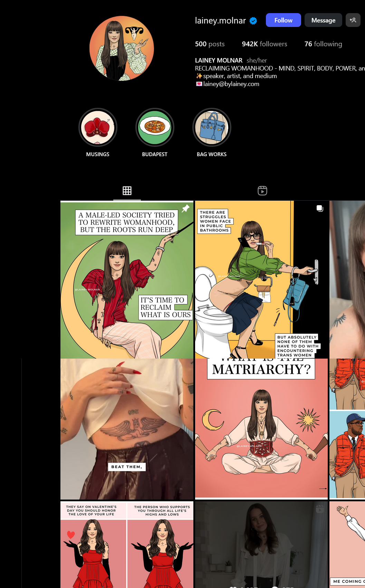Viewport: 365px width, 588px height.
Task: Click the LAINEY MOLNAR display name
Action: click(219, 60)
